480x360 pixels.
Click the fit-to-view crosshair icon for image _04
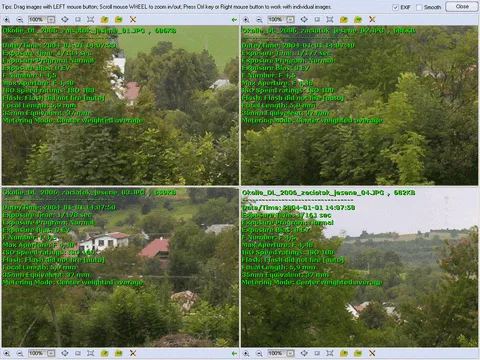tap(304, 353)
